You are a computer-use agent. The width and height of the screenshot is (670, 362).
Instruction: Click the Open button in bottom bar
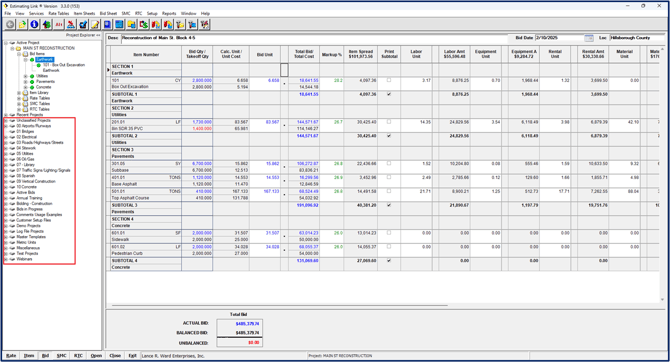pos(96,356)
